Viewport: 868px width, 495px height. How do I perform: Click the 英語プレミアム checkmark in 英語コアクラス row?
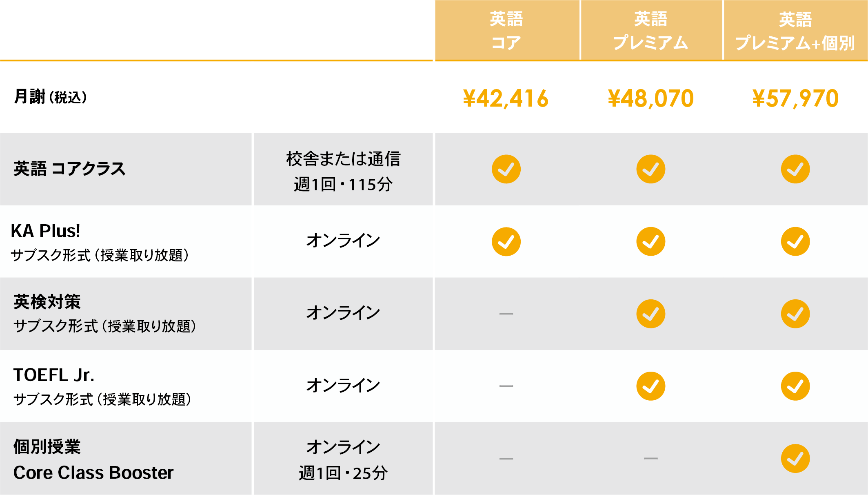[650, 169]
